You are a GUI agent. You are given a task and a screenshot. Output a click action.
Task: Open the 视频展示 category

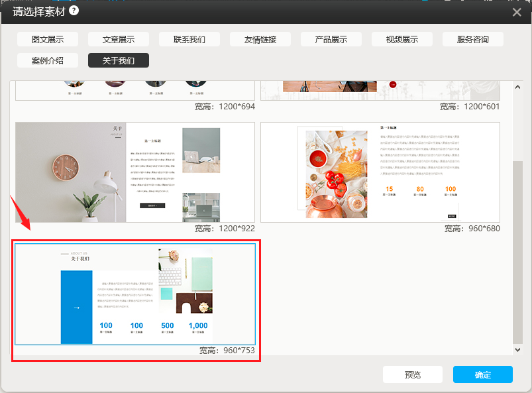[x=402, y=39]
